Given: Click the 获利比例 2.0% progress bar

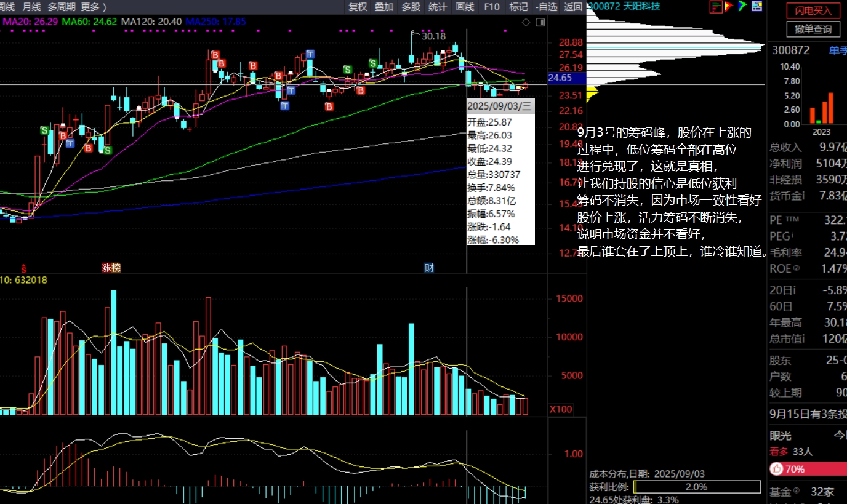Looking at the screenshot, I should click(x=697, y=487).
